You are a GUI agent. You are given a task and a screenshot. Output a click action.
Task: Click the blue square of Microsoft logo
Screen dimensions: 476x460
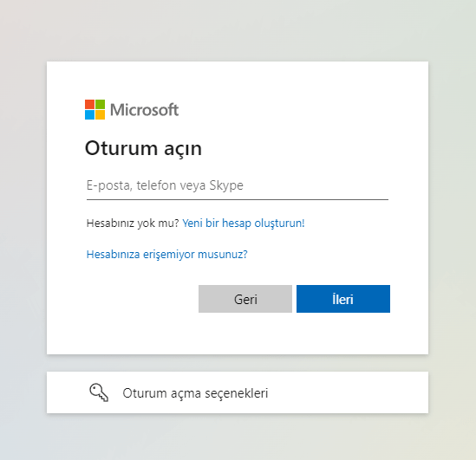90,114
